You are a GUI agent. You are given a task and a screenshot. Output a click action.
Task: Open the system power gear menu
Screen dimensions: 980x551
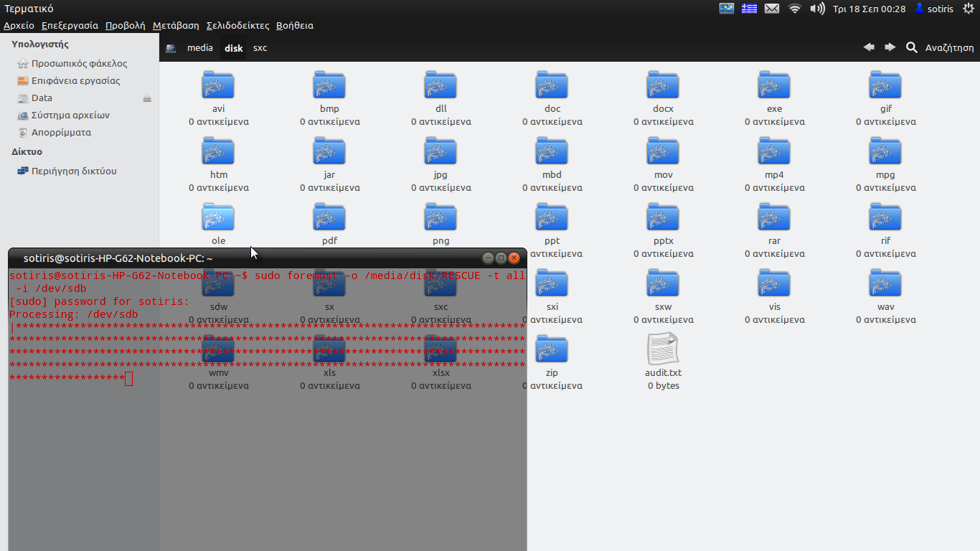tap(968, 9)
